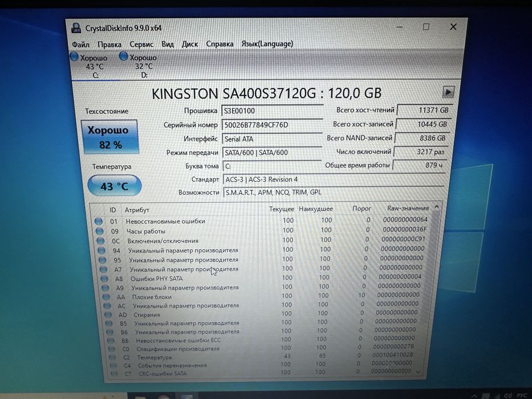Click status dot of row A8 Ошибки PHY SATA
Viewport: 532px width, 399px height.
(104, 279)
